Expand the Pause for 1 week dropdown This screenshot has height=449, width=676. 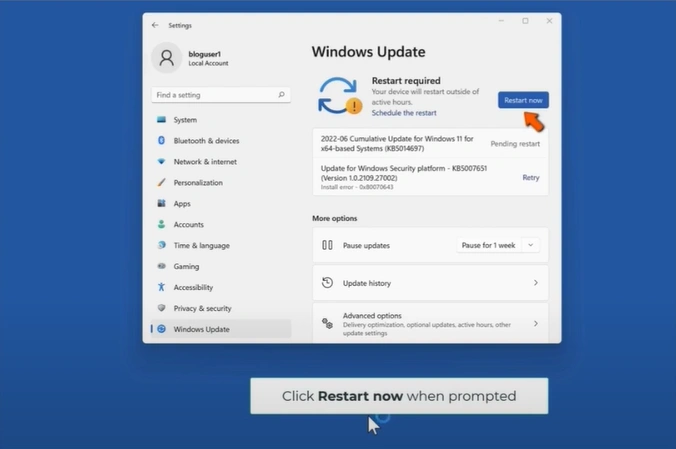point(499,245)
